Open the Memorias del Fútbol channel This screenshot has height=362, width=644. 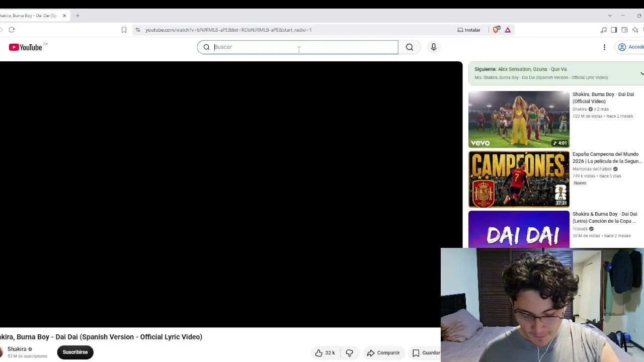tap(592, 169)
